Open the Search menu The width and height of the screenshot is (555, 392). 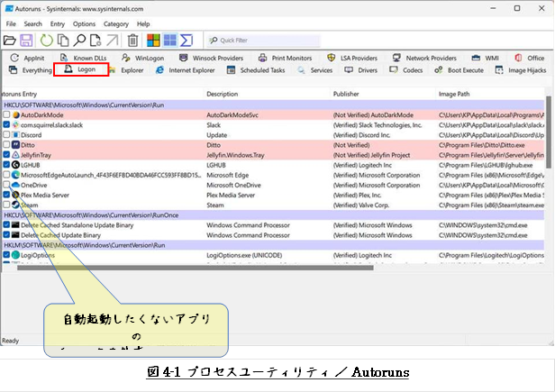33,23
